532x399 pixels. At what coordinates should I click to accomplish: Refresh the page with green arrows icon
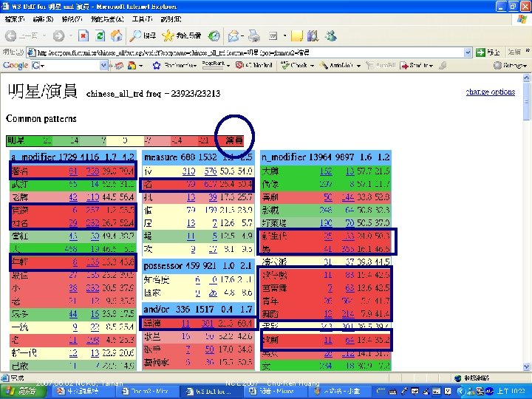(x=100, y=35)
